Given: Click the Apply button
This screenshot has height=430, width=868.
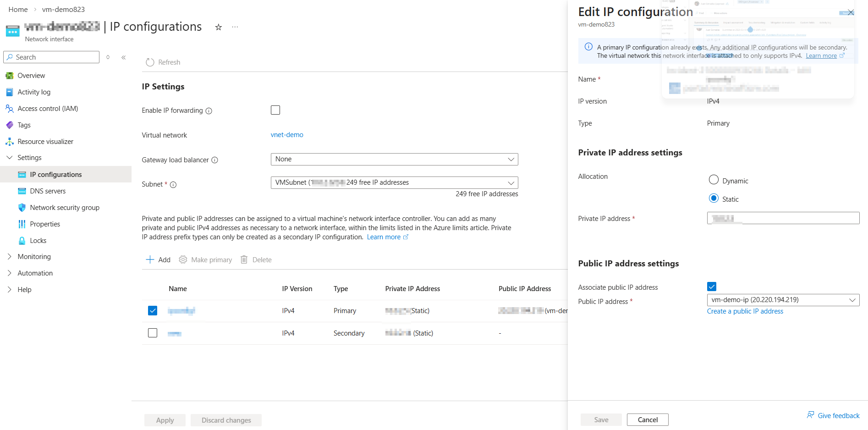Looking at the screenshot, I should [x=165, y=420].
